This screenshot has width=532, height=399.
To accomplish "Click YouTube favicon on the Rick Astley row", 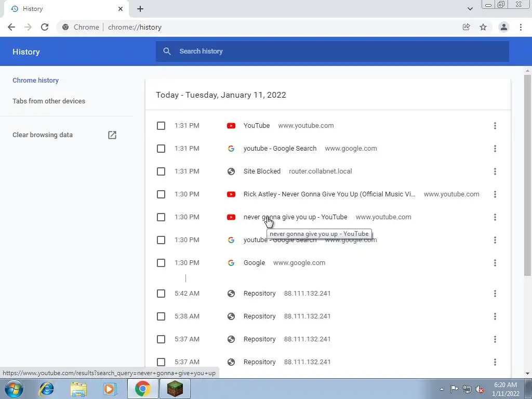I will [231, 194].
